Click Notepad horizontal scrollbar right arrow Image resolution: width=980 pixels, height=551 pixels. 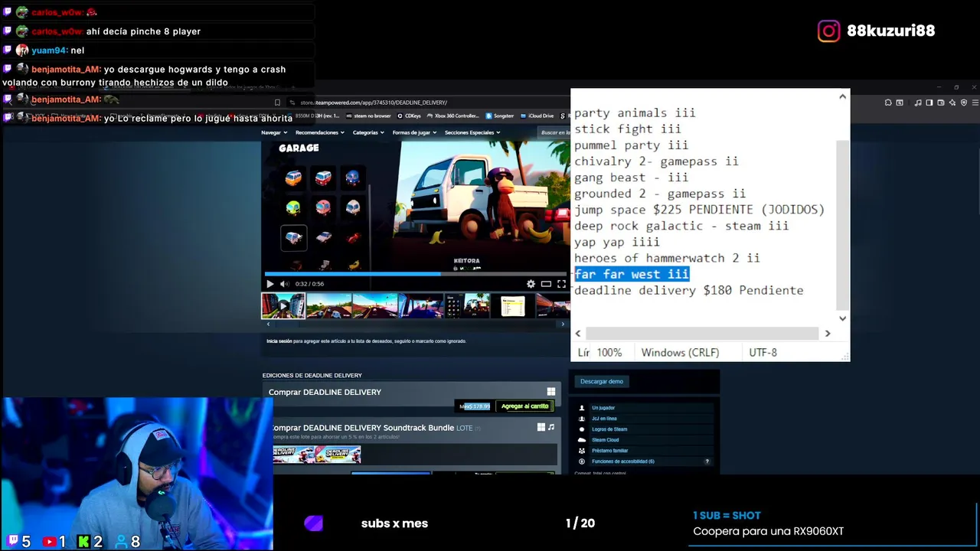[x=827, y=334]
